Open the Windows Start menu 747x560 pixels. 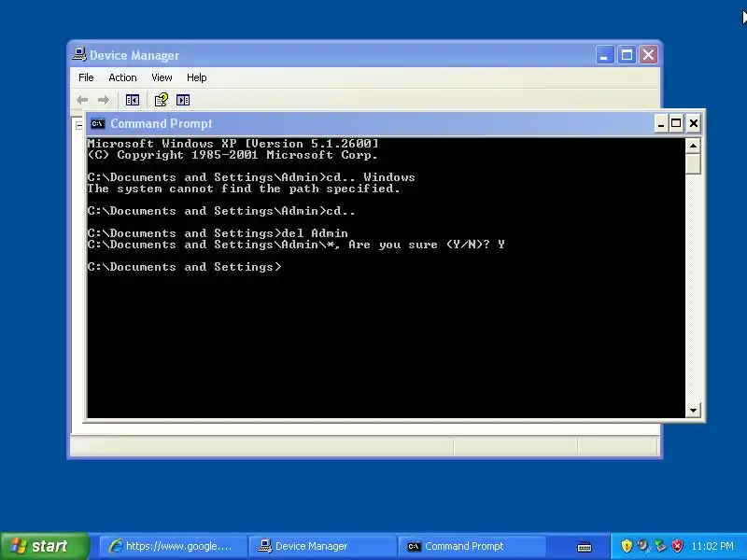point(44,546)
